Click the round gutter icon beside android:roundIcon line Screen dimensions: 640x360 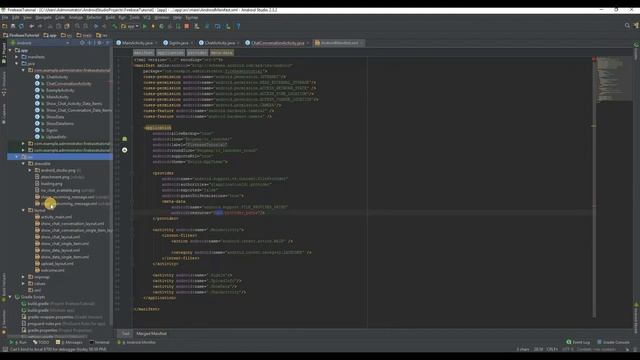click(124, 150)
